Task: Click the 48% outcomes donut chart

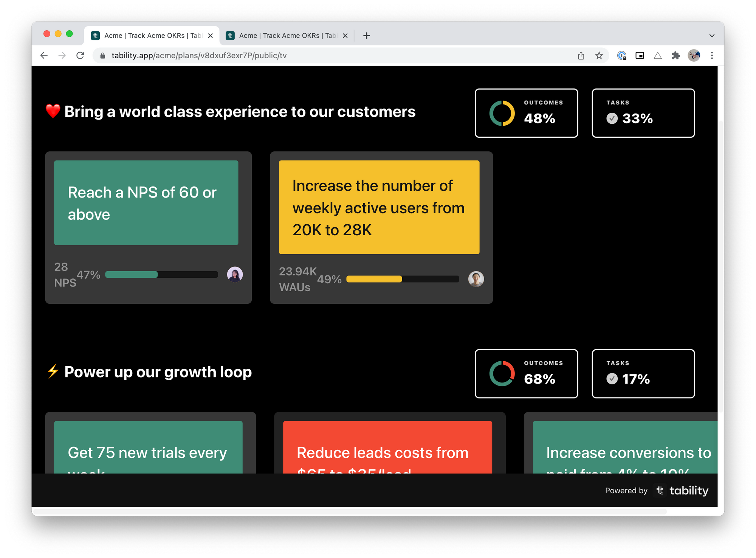Action: 502,113
